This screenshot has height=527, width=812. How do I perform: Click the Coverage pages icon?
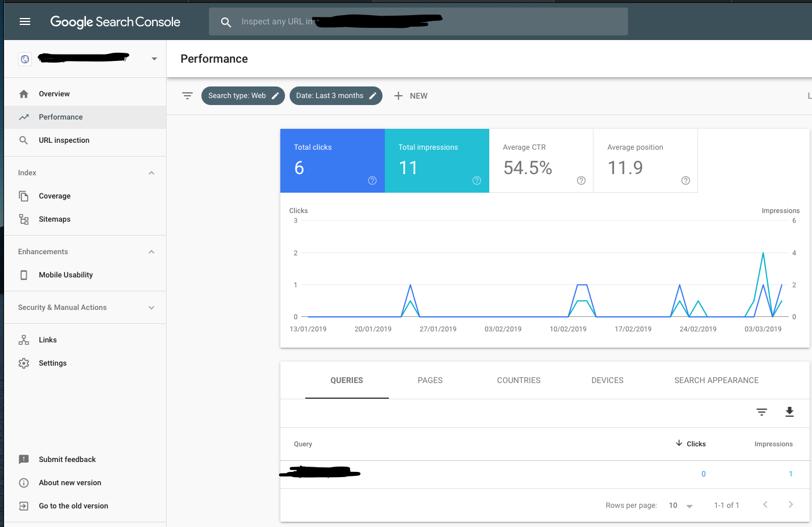(24, 196)
